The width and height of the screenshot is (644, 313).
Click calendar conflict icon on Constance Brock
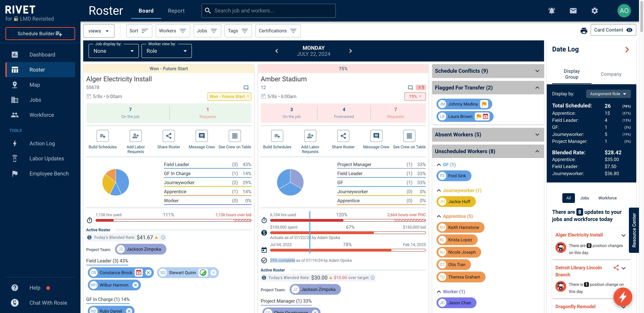tap(139, 272)
